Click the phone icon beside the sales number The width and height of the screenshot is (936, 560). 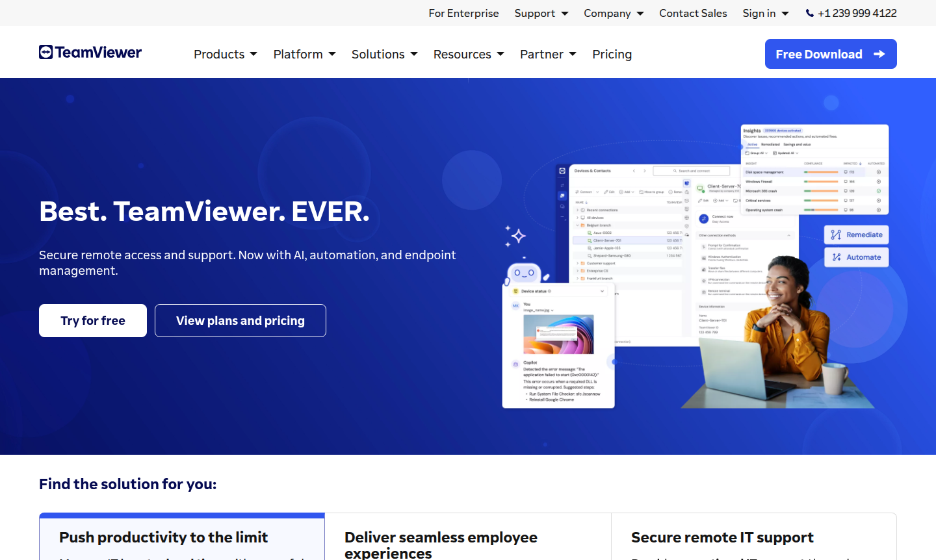point(809,12)
